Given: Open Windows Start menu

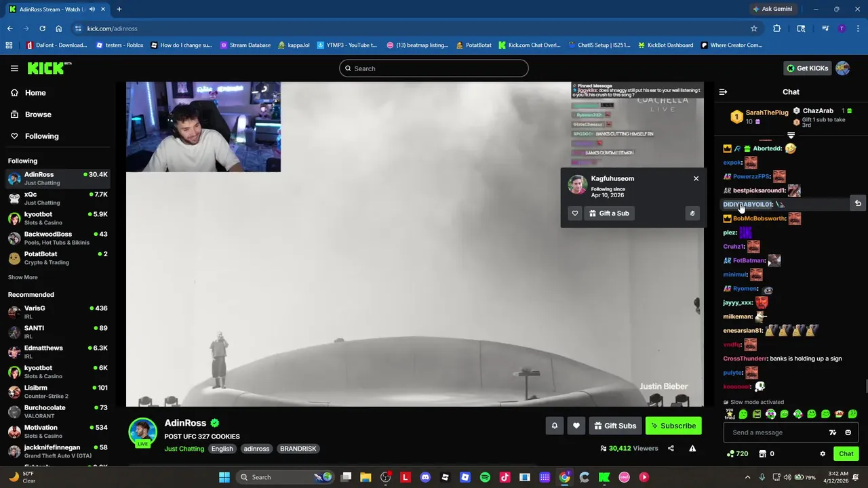Looking at the screenshot, I should pos(224,477).
